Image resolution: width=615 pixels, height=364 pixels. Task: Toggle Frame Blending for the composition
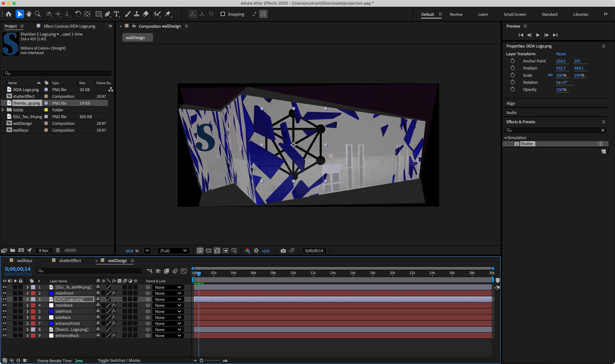(x=167, y=271)
